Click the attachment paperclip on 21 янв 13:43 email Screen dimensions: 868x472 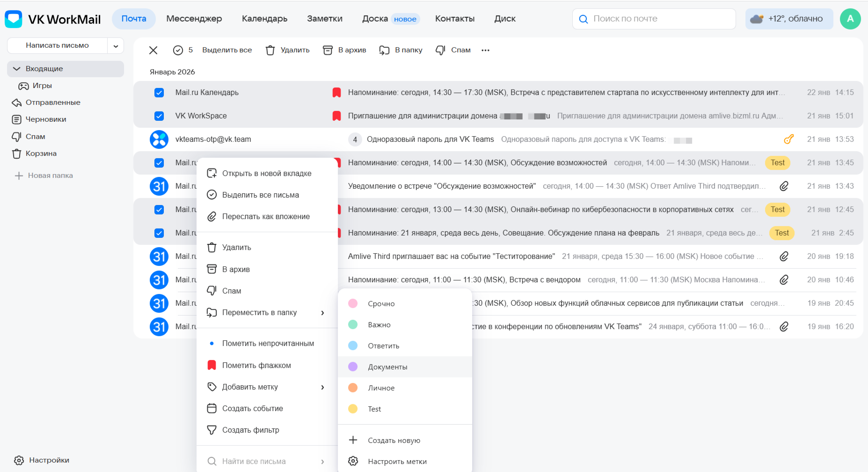(784, 186)
